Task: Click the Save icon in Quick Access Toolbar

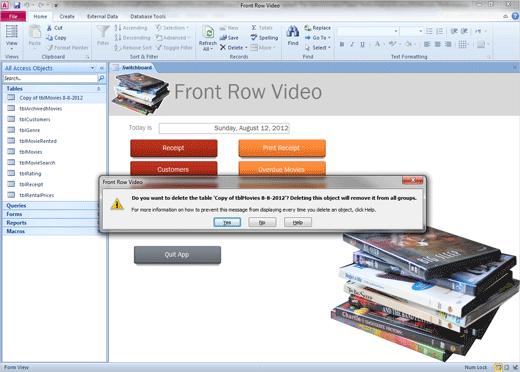Action: click(17, 5)
